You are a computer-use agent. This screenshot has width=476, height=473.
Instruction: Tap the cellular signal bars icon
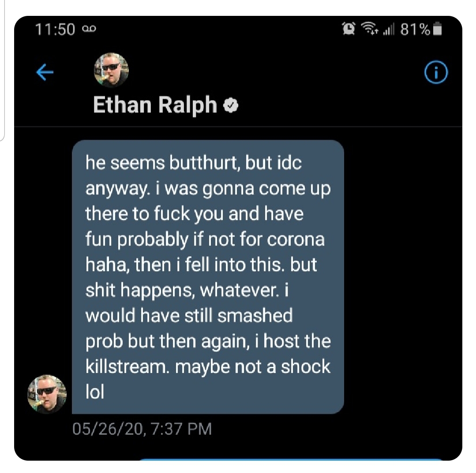(389, 30)
